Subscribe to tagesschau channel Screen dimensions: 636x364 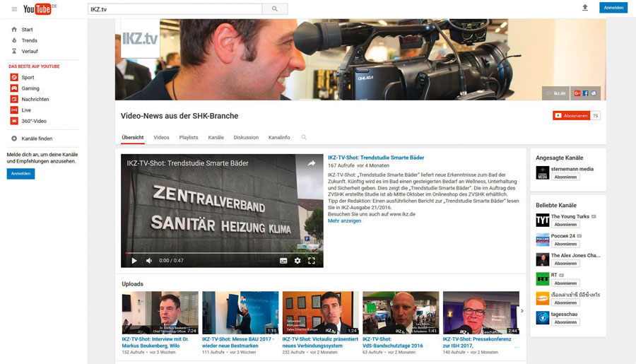coord(565,322)
